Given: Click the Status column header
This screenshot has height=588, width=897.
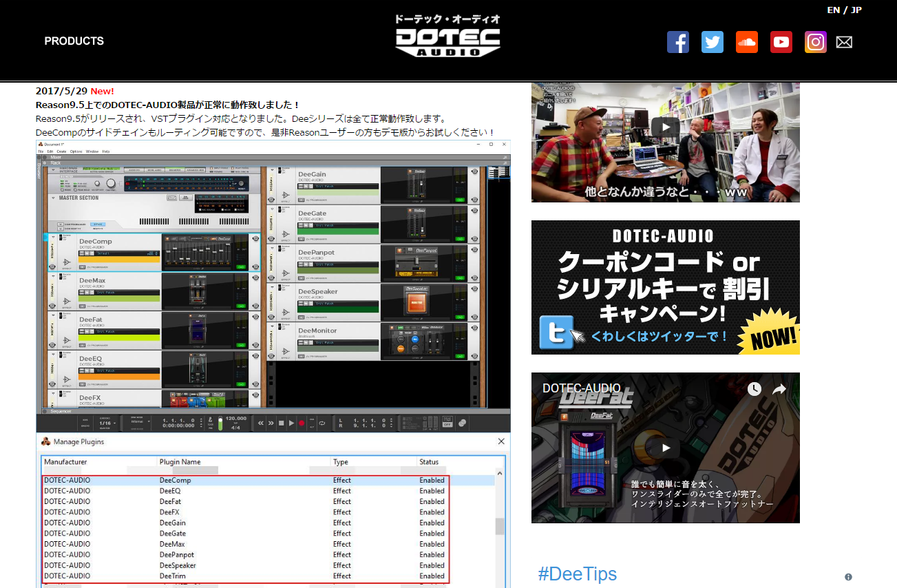Looking at the screenshot, I should point(429,461).
